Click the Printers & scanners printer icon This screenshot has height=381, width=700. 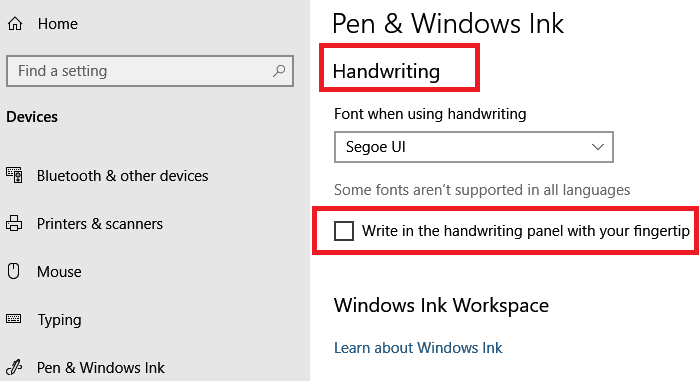14,223
